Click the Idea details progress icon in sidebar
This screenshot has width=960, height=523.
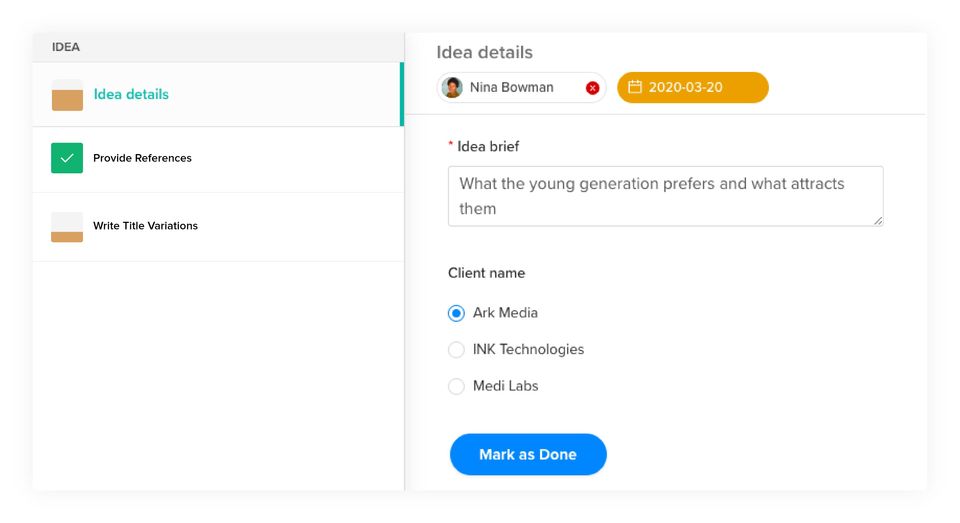pyautogui.click(x=67, y=95)
